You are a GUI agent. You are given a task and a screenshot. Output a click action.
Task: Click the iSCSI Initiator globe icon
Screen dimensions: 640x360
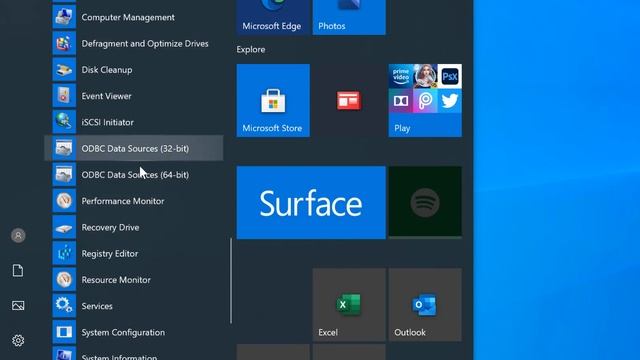tap(64, 122)
